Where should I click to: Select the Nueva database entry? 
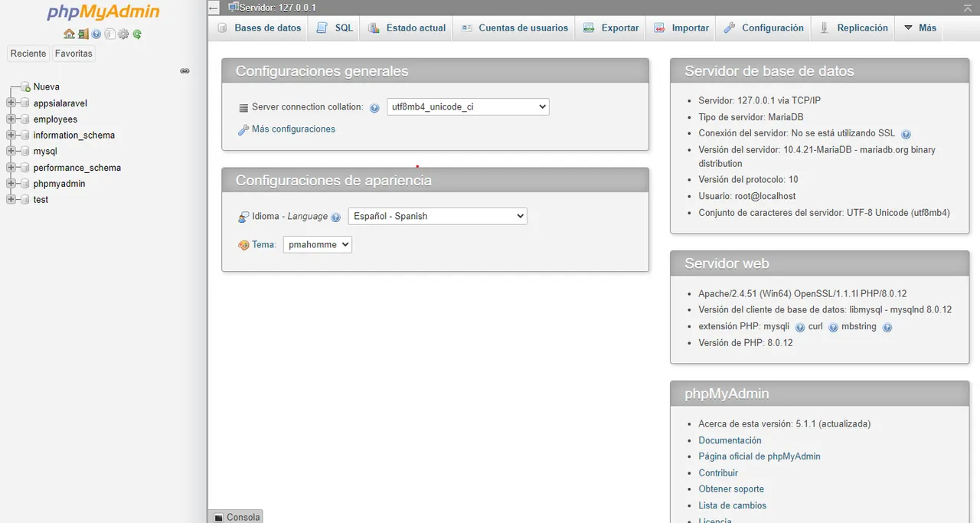tap(46, 87)
